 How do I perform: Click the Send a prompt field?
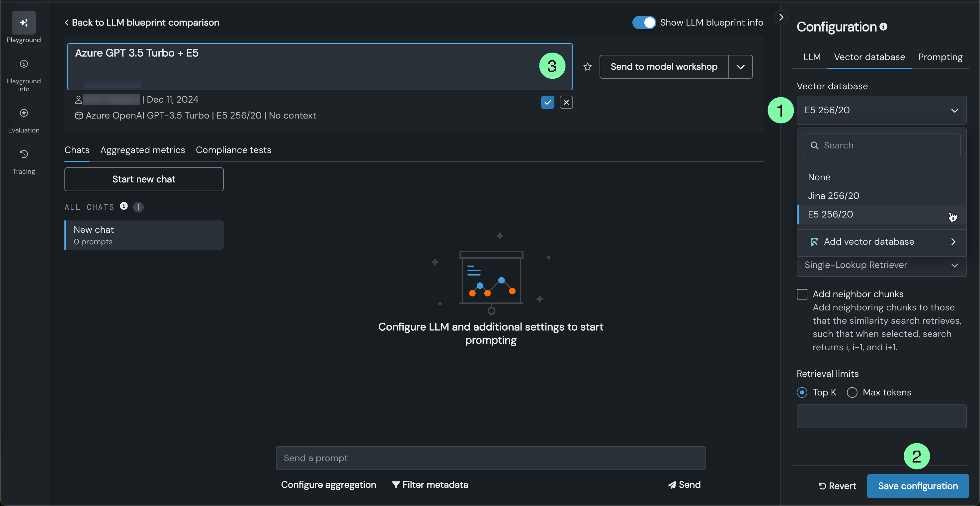490,458
